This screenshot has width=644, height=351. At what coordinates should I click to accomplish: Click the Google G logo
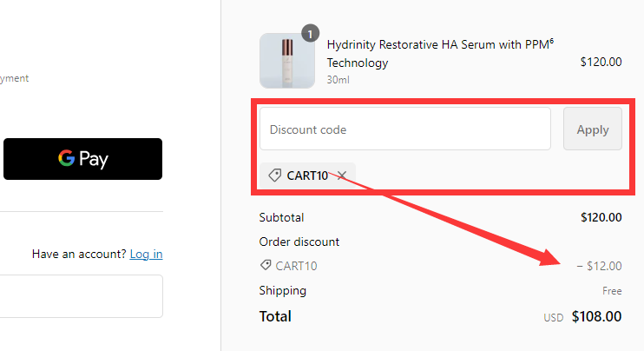pyautogui.click(x=66, y=159)
